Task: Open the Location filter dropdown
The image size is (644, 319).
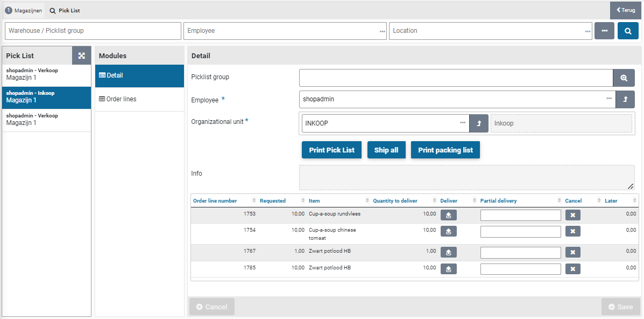Action: coord(588,31)
